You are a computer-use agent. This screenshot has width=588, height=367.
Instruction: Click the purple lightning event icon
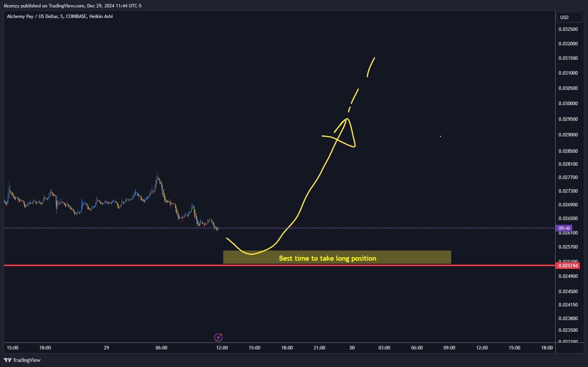click(218, 337)
